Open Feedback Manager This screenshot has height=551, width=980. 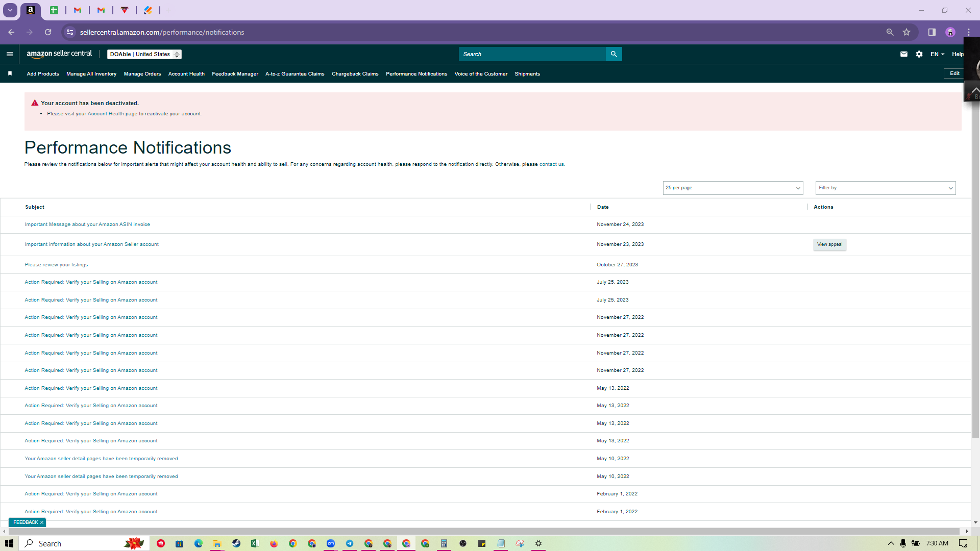point(235,74)
